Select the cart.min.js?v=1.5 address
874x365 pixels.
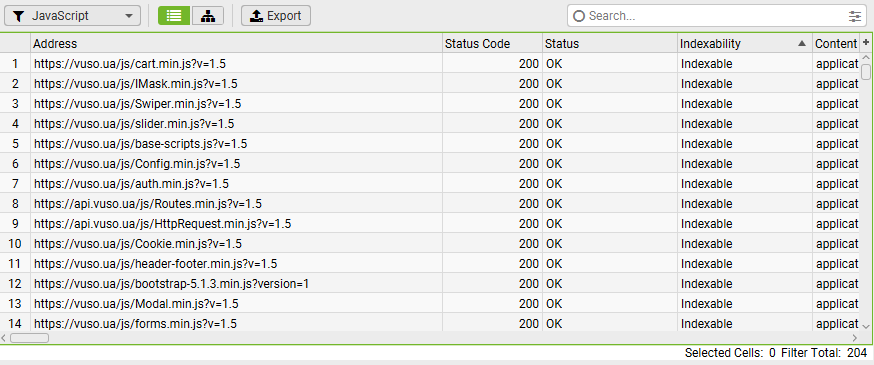point(130,64)
